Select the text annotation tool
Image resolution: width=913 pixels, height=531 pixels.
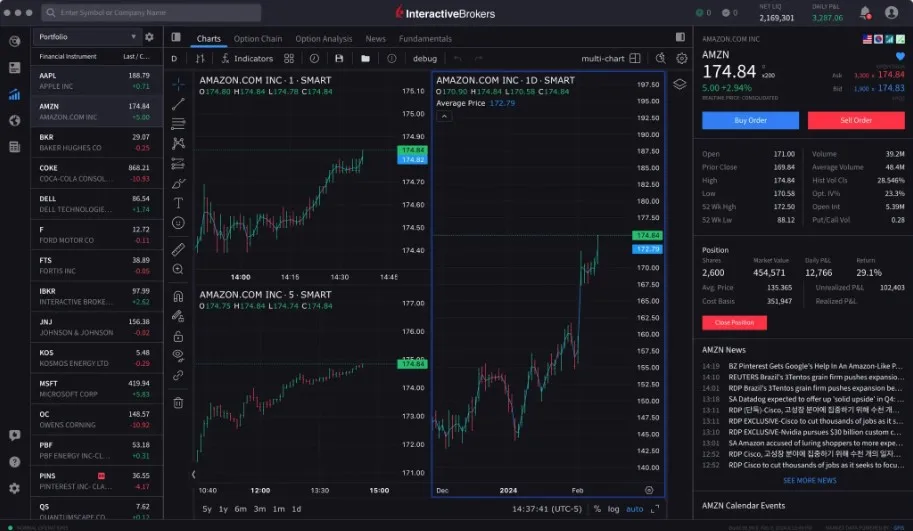point(178,204)
